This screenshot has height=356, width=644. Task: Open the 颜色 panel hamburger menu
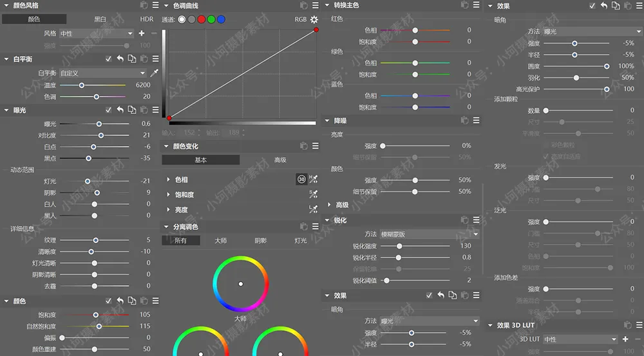156,301
